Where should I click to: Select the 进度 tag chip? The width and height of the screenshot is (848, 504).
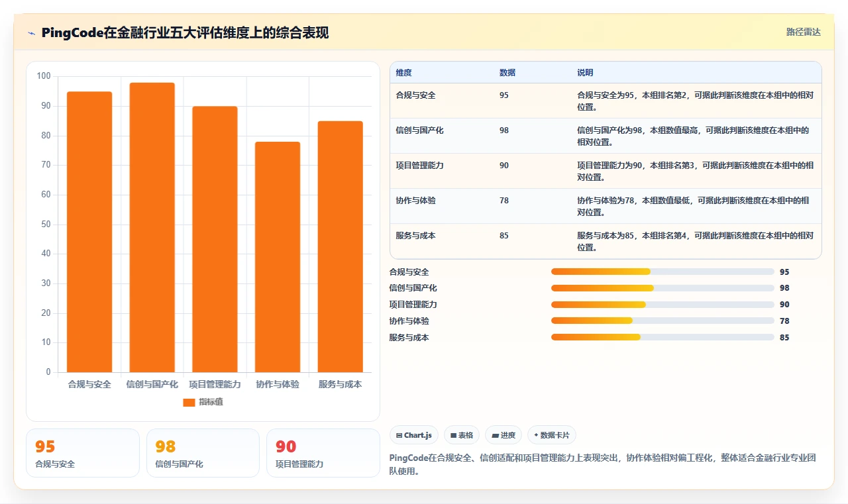click(x=503, y=435)
